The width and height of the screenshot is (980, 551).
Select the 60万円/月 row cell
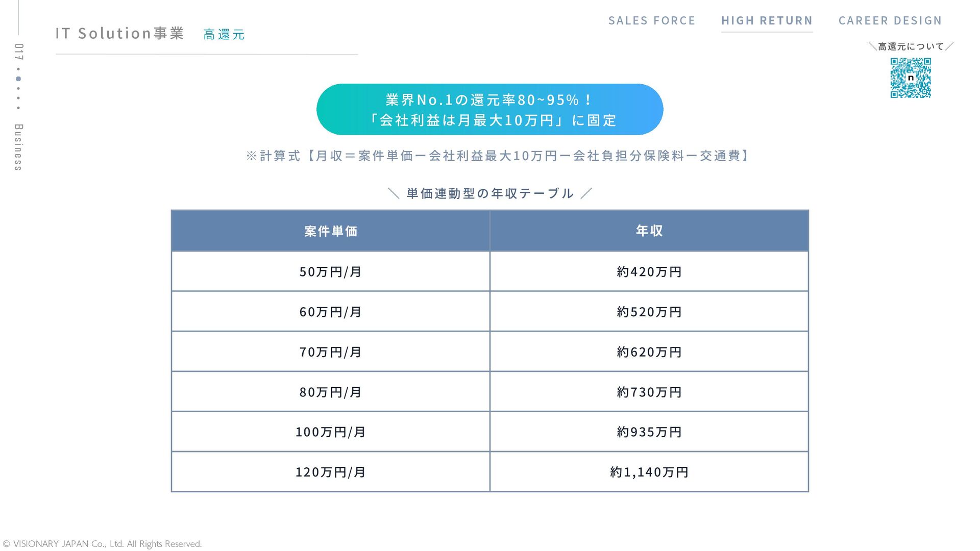[x=331, y=312]
